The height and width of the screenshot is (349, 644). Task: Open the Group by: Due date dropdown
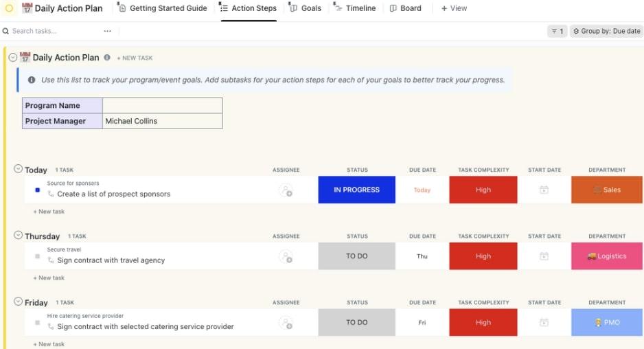point(606,31)
